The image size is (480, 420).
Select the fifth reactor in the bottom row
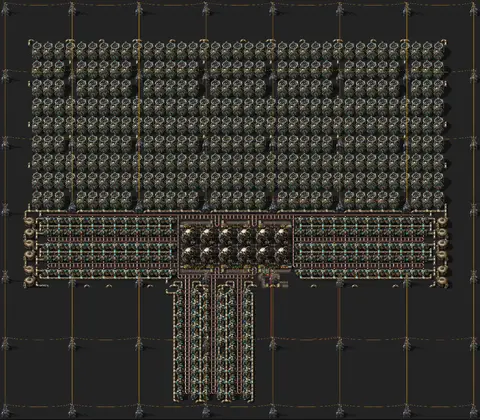(x=265, y=255)
